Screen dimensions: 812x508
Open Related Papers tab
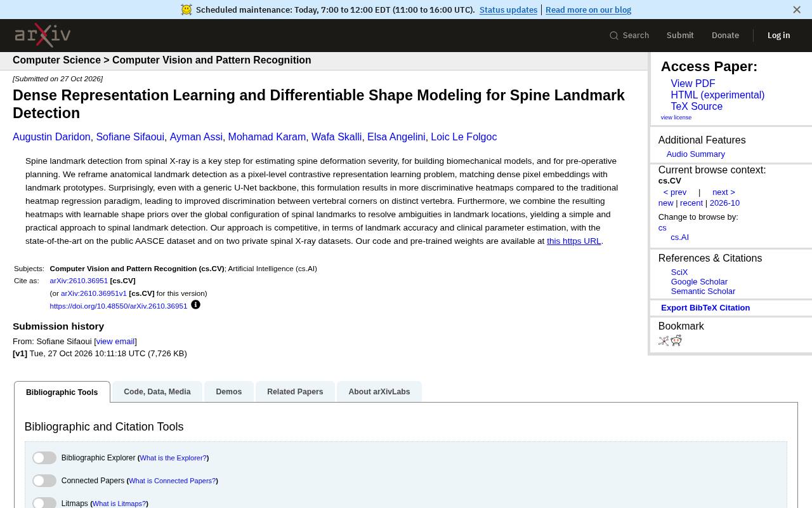tap(295, 392)
